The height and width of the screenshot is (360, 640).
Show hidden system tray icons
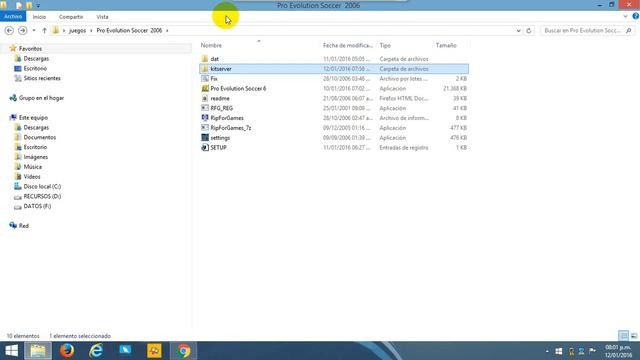tap(547, 351)
